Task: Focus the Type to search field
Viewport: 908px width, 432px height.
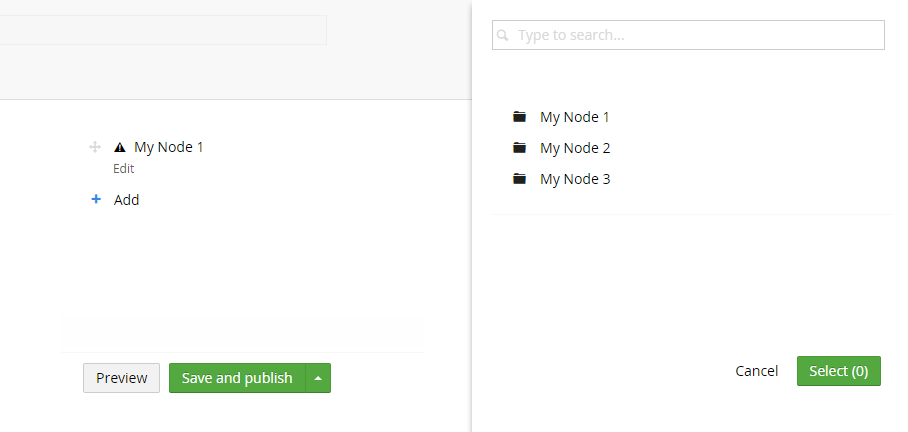Action: click(688, 35)
